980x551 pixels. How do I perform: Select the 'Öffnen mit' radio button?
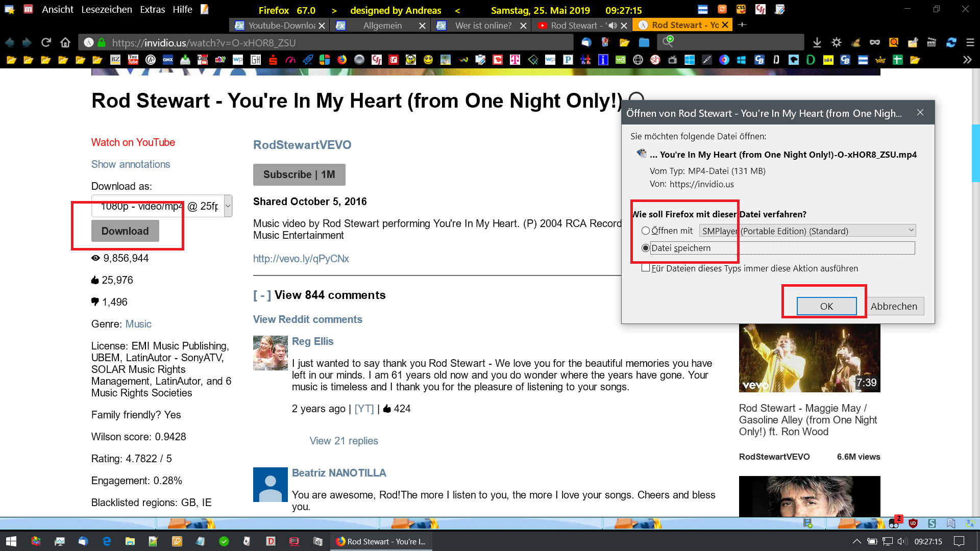(646, 231)
